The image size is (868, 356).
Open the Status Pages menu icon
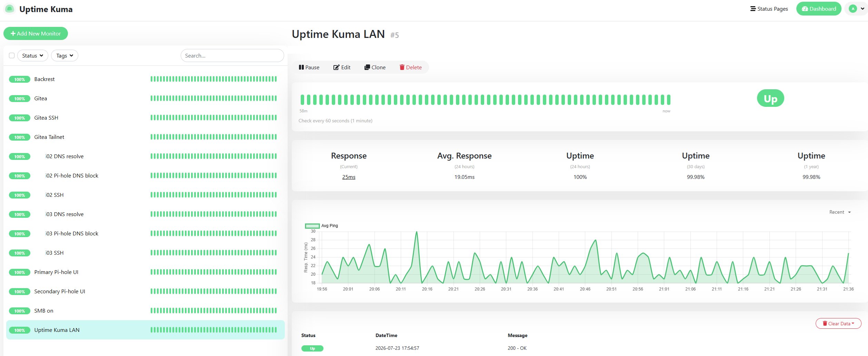tap(753, 9)
